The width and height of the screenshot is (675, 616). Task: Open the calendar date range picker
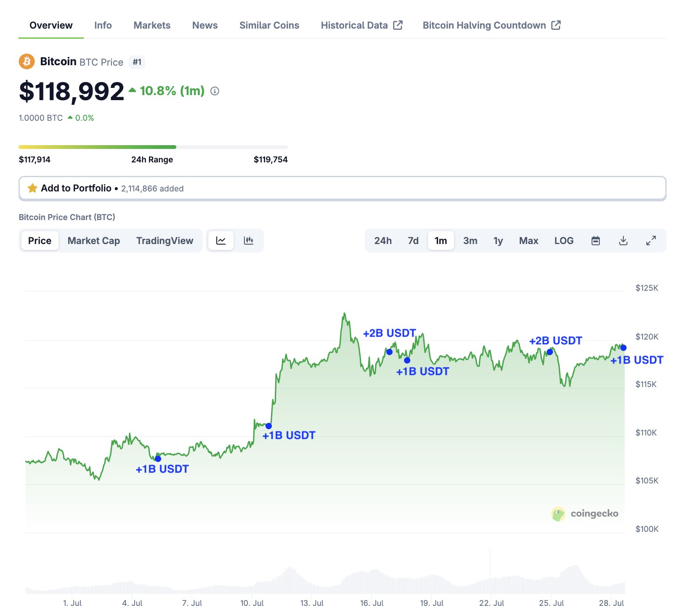(x=595, y=241)
